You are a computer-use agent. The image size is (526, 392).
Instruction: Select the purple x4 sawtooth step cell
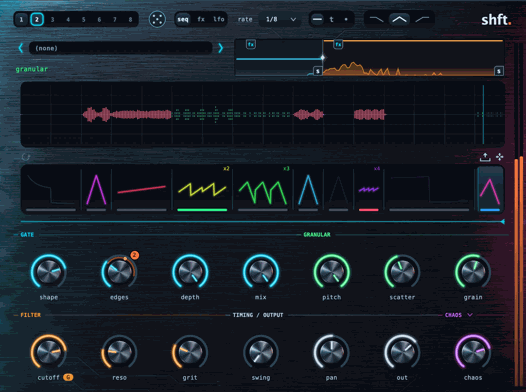369,190
